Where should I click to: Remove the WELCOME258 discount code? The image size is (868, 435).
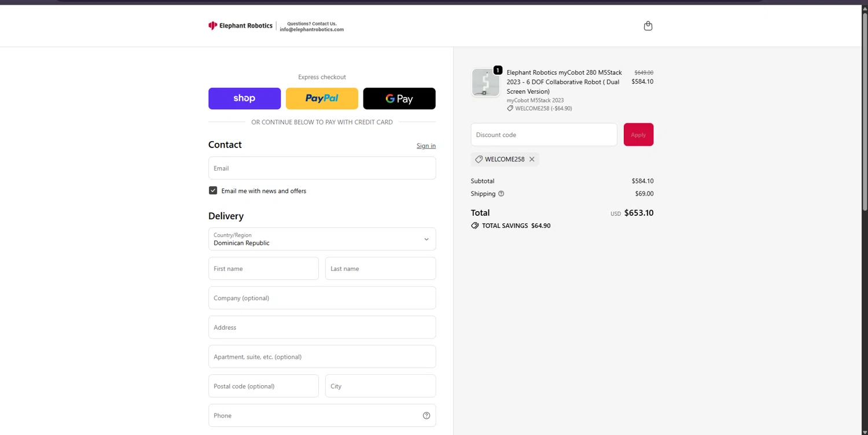532,159
